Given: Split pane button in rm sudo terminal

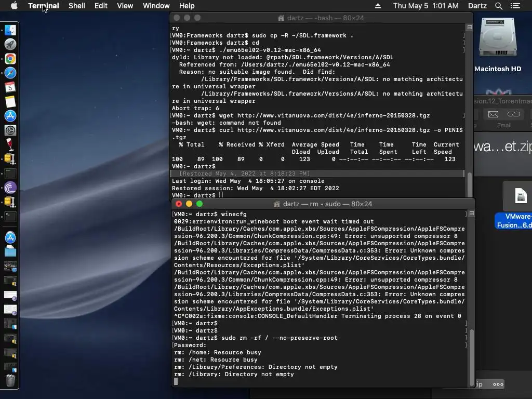Looking at the screenshot, I should pos(472,214).
